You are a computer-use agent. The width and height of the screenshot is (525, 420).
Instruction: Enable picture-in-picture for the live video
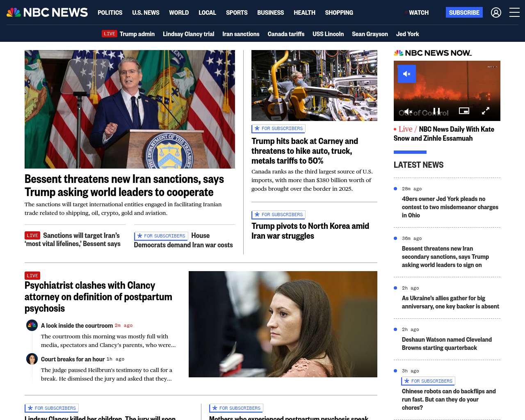[464, 111]
